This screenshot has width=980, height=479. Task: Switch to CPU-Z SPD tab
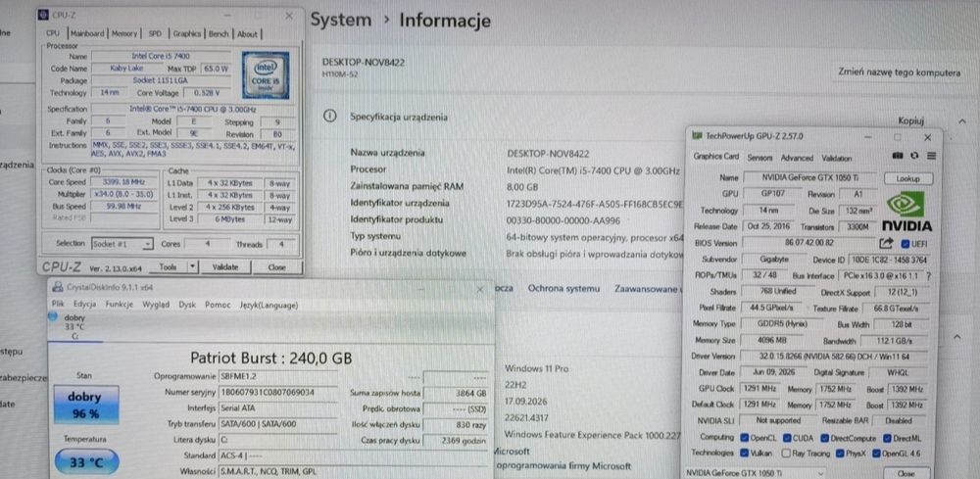point(155,33)
